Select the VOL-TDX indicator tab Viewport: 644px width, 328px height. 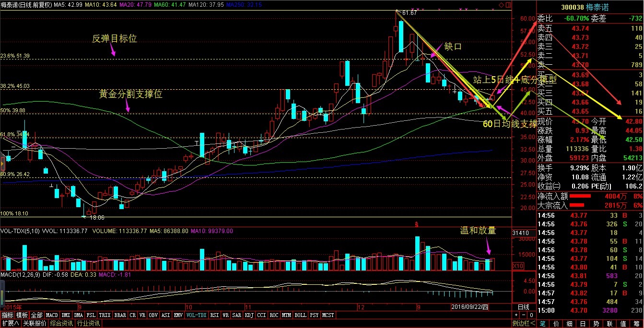click(196, 315)
